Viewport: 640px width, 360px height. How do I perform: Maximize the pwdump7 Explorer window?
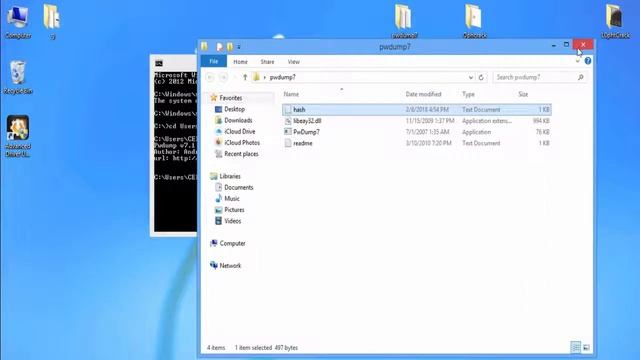566,44
